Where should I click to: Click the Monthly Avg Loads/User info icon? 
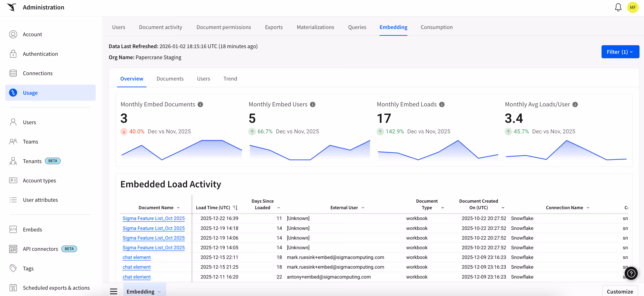tap(575, 104)
